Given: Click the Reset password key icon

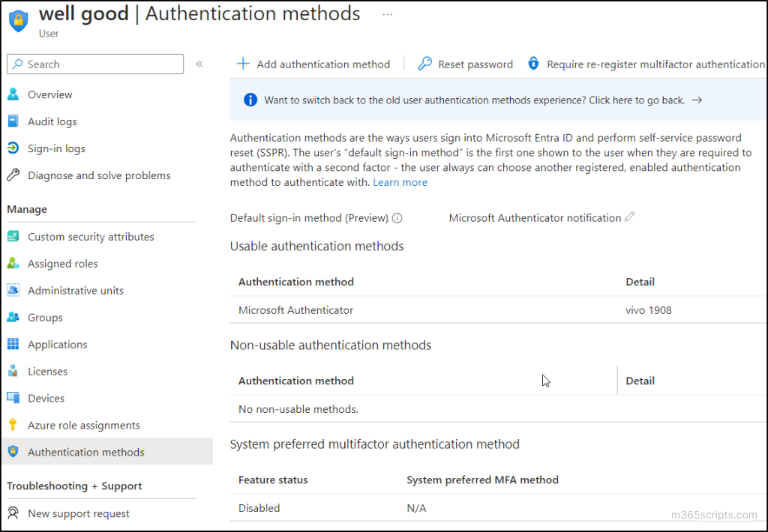Looking at the screenshot, I should (425, 64).
